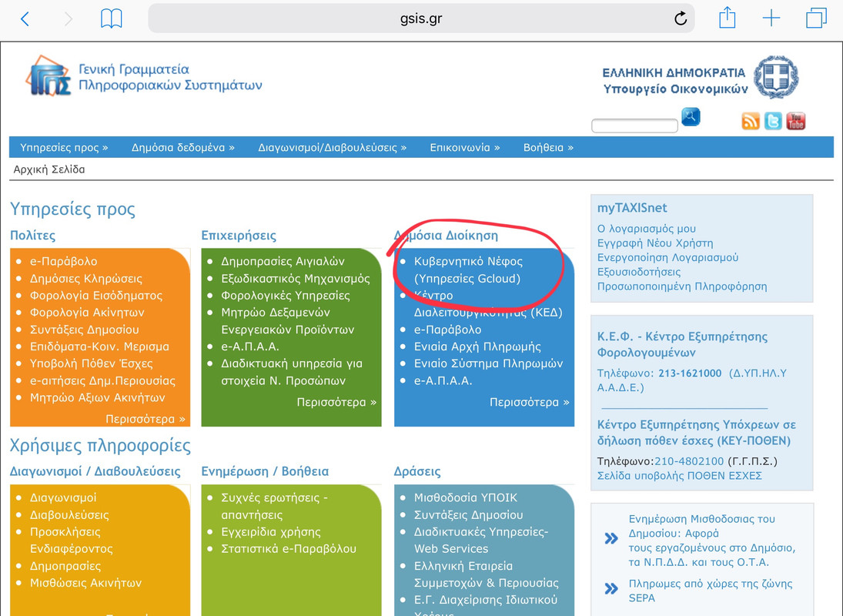
Task: Open the Βοήθεια » menu
Action: pos(548,147)
